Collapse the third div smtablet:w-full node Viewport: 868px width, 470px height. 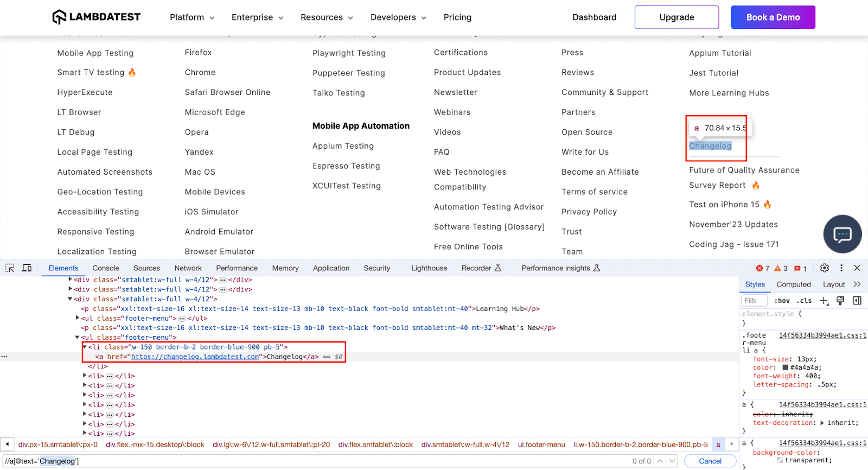pos(70,299)
